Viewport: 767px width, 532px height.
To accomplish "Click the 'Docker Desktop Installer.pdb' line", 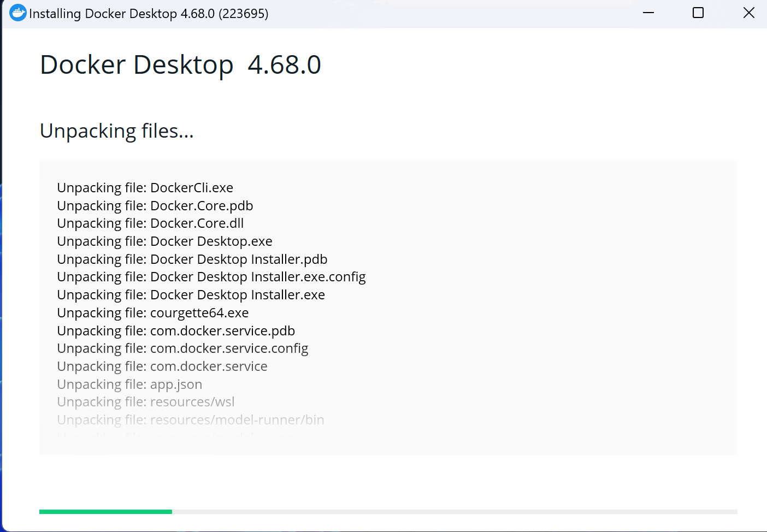I will (192, 259).
